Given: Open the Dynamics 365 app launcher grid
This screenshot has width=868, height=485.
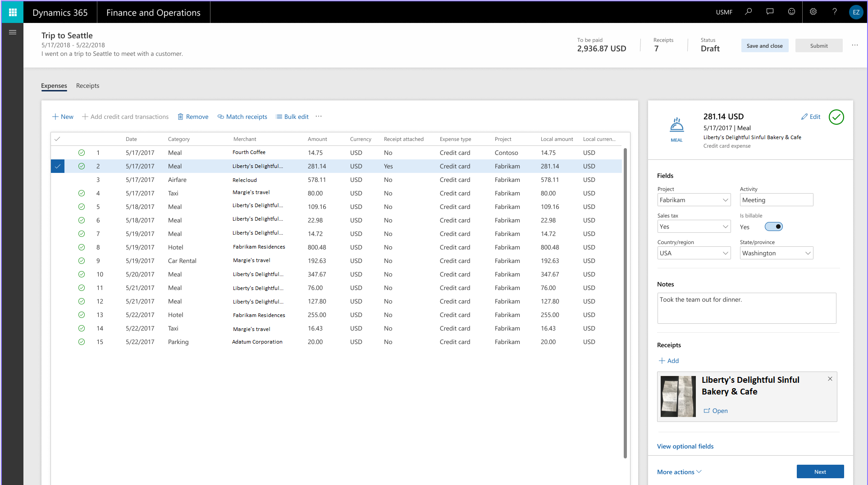Looking at the screenshot, I should pyautogui.click(x=12, y=12).
